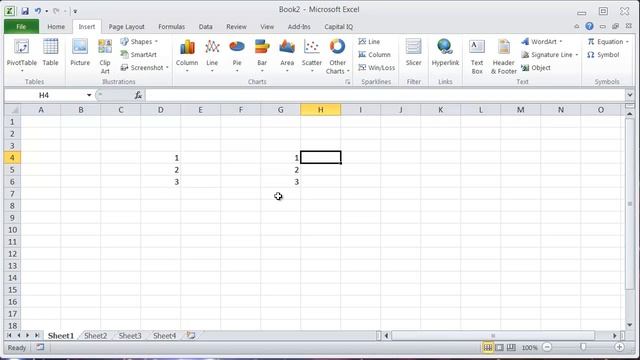Switch to the Capital IQ tab
The height and width of the screenshot is (360, 640).
(x=338, y=27)
